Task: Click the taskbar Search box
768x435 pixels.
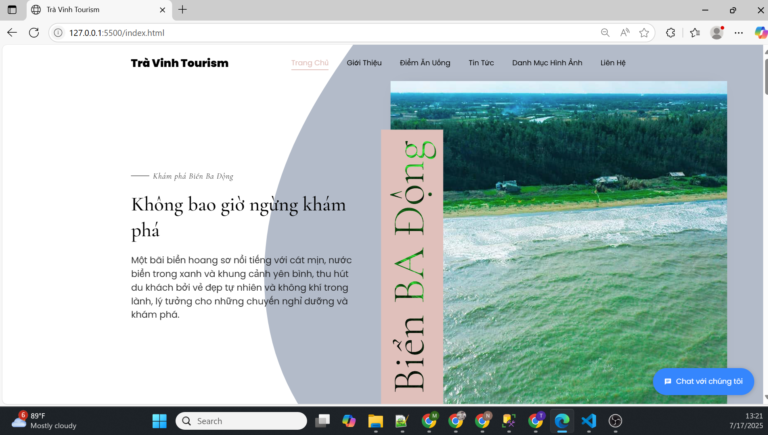Action: [241, 421]
